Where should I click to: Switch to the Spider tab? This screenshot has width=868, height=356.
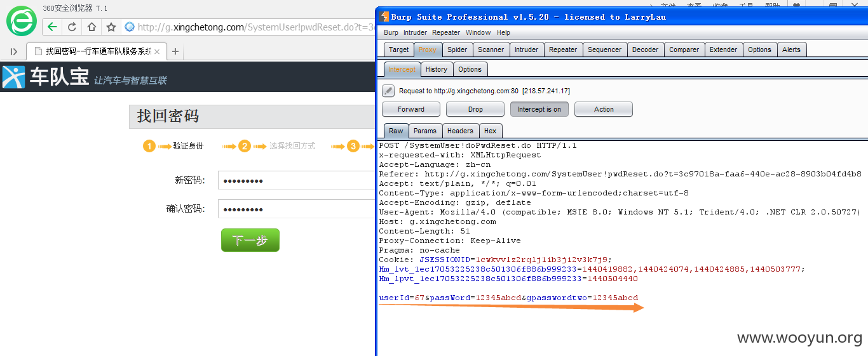[457, 49]
